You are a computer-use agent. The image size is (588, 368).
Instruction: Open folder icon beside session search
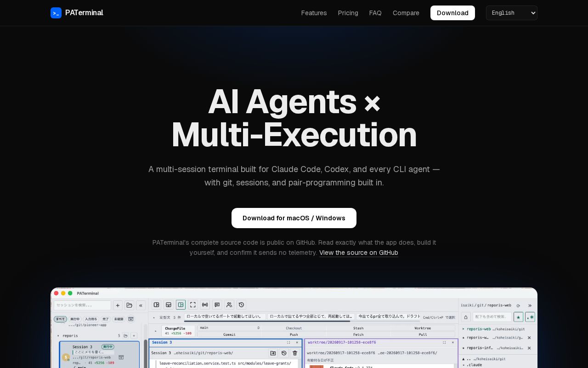click(x=130, y=305)
